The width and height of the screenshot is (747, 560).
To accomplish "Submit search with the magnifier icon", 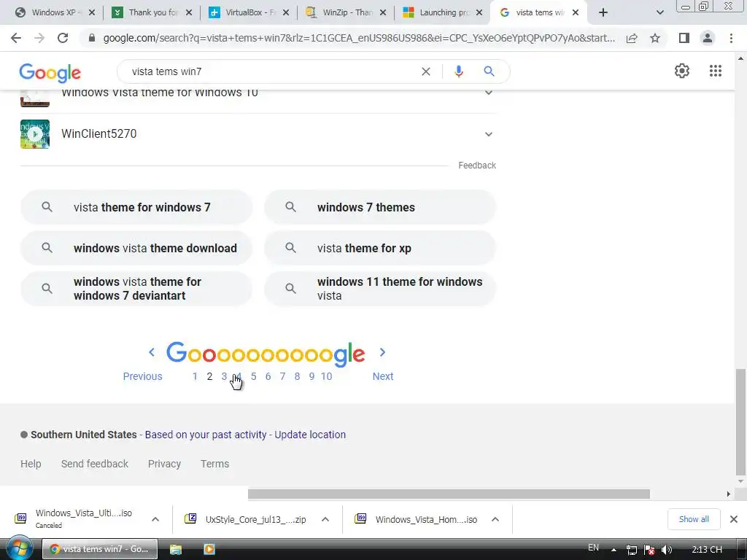I will click(489, 71).
